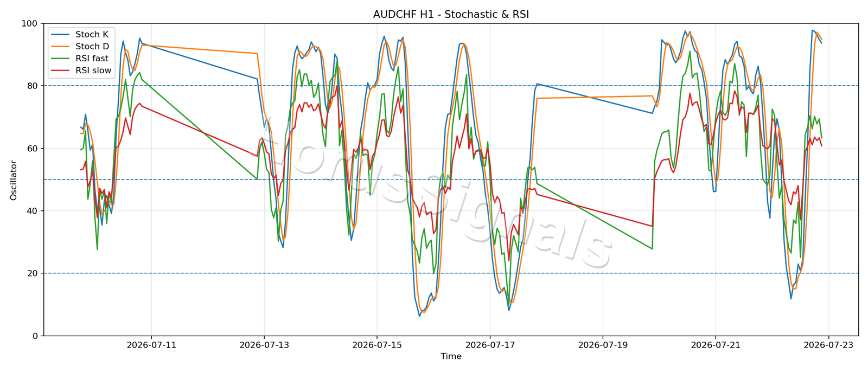This screenshot has height=372, width=868.
Task: Select the RSI fast legend entry
Action: (79, 59)
